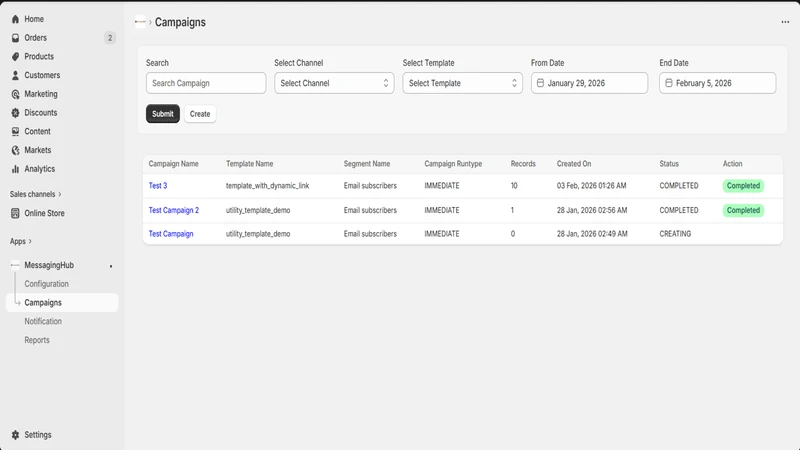Open the Analytics page

[x=39, y=169]
